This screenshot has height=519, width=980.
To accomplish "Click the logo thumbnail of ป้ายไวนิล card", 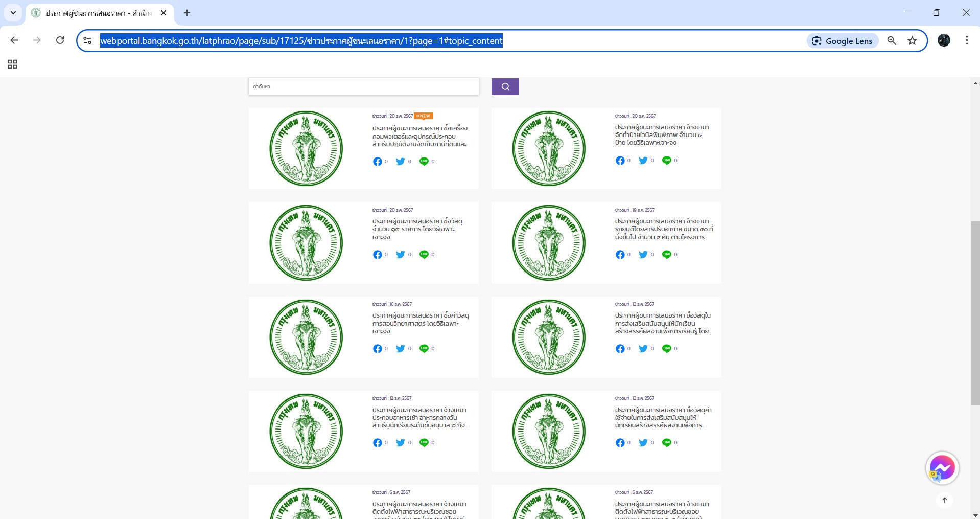I will [549, 148].
